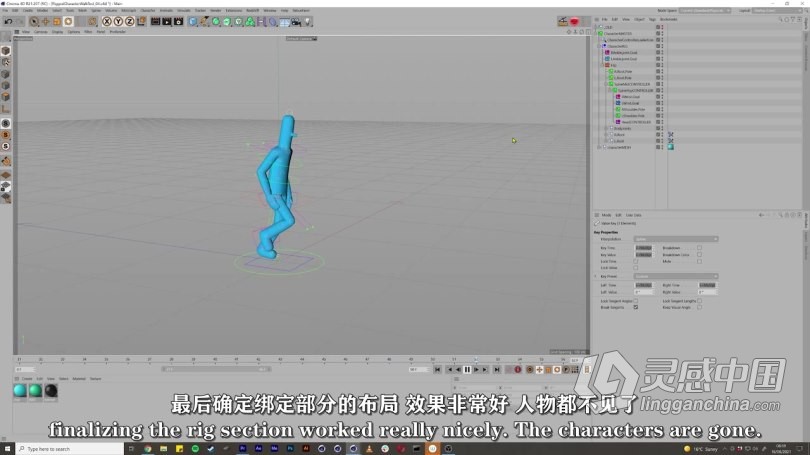Image resolution: width=810 pixels, height=455 pixels.
Task: Click the Spline Pen icon
Action: [205, 22]
